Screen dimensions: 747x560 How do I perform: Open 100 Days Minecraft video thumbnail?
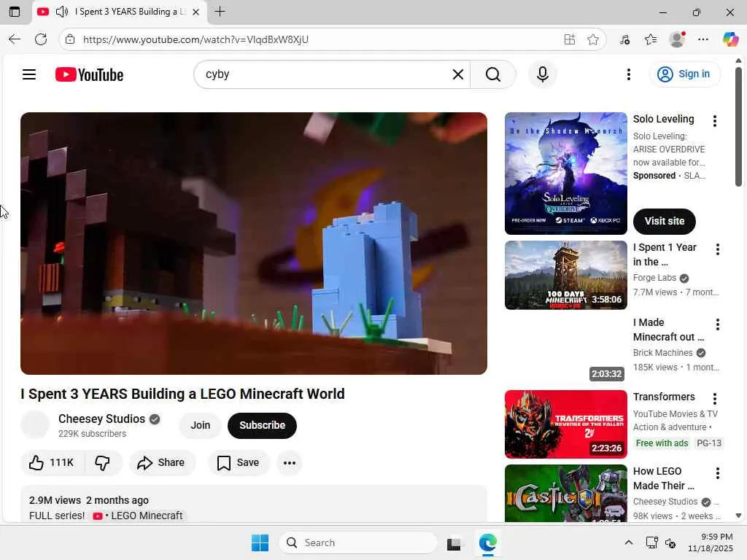[565, 275]
